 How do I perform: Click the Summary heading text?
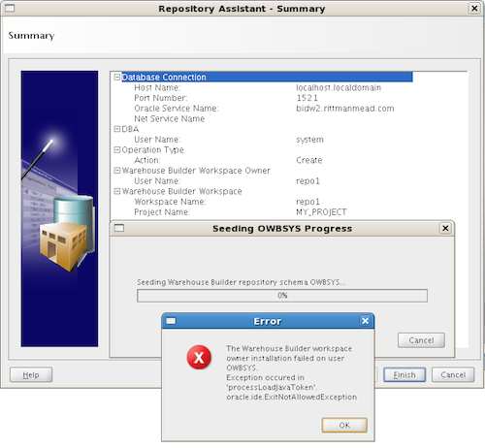pos(31,35)
